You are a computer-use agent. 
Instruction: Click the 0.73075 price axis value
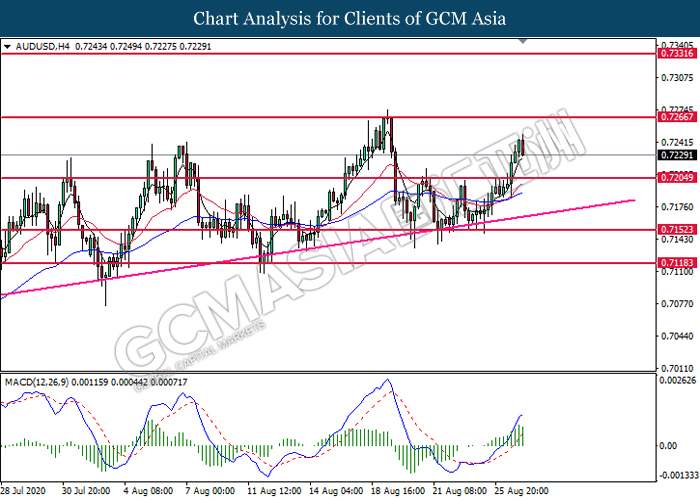[x=677, y=78]
